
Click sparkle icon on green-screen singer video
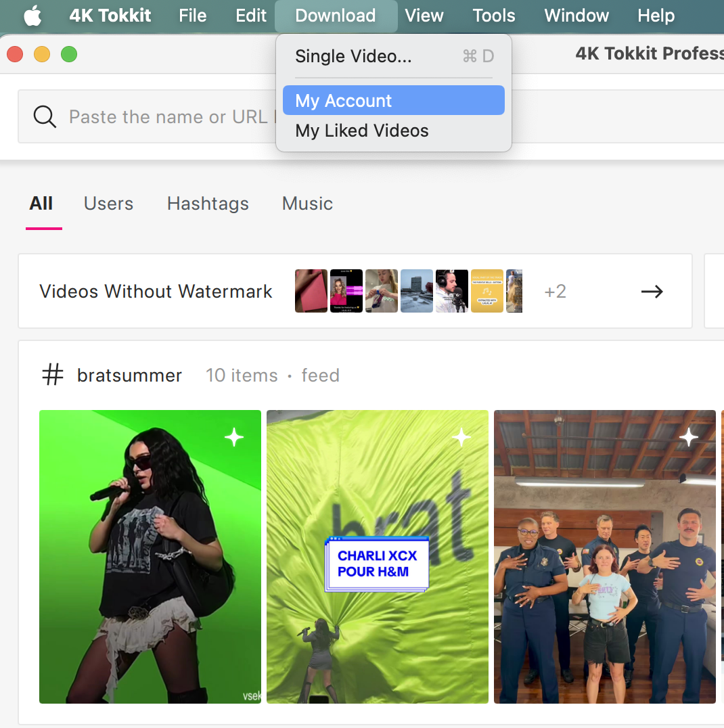pos(234,437)
